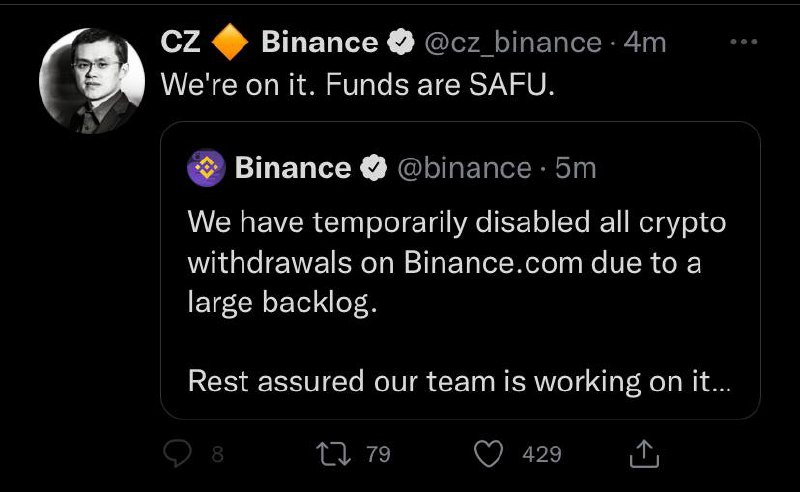Click the bold Binance name in quoted tweet
This screenshot has height=492, width=800.
point(292,168)
